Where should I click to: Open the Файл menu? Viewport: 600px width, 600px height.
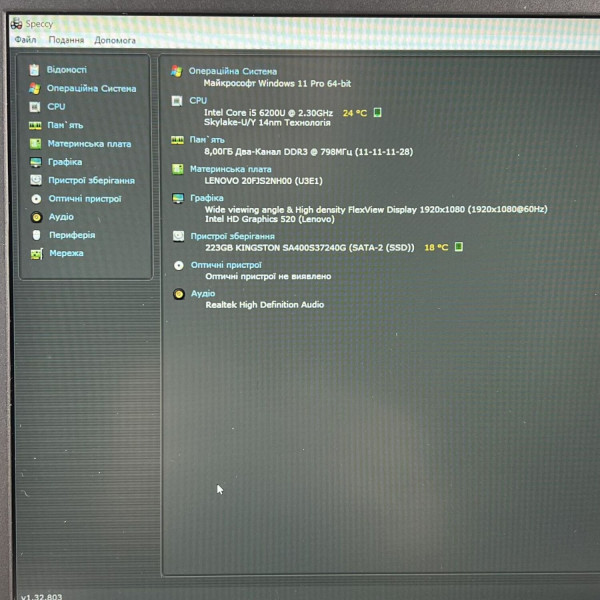coord(25,40)
